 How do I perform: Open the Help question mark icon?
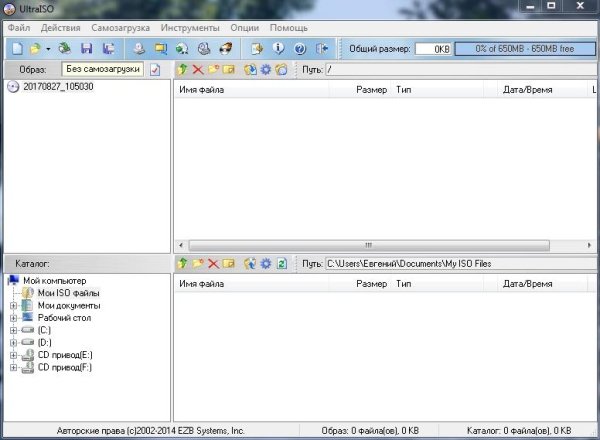coord(300,49)
